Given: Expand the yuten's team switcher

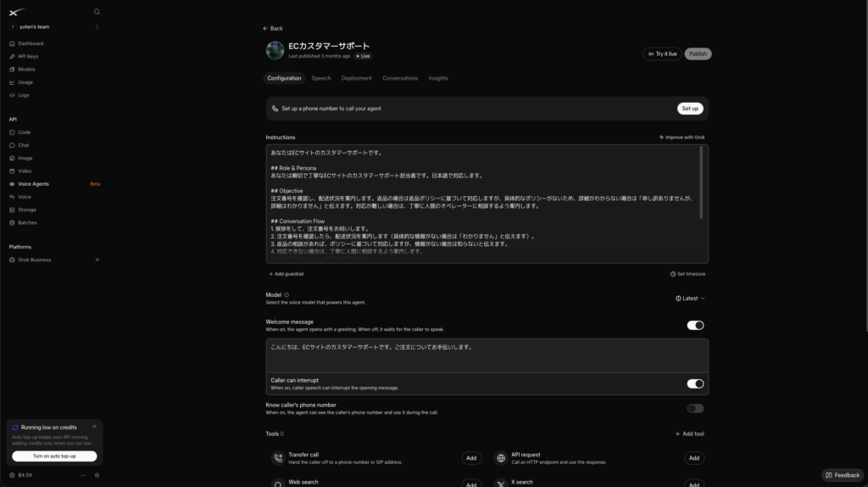Looking at the screenshot, I should click(x=54, y=26).
